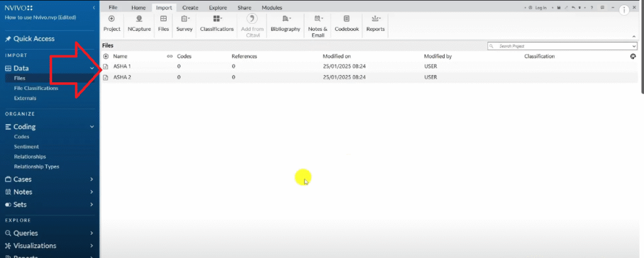Expand the Queries section chevron
This screenshot has height=258, width=644.
coord(92,234)
